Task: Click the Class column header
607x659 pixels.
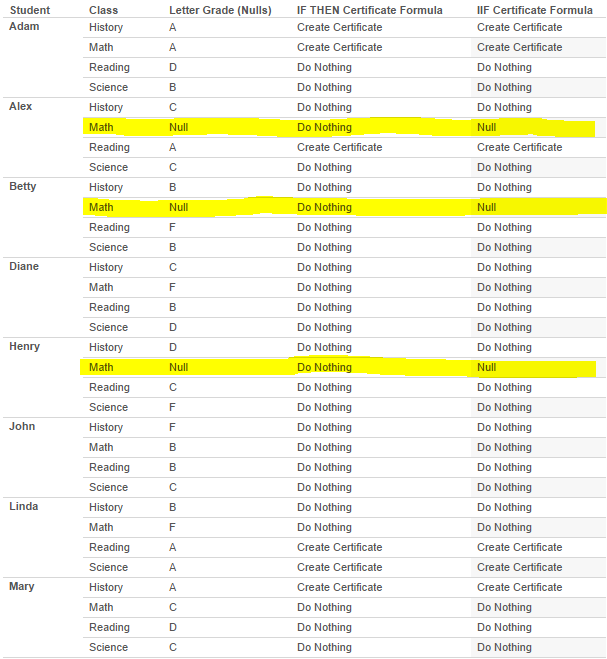Action: click(103, 10)
